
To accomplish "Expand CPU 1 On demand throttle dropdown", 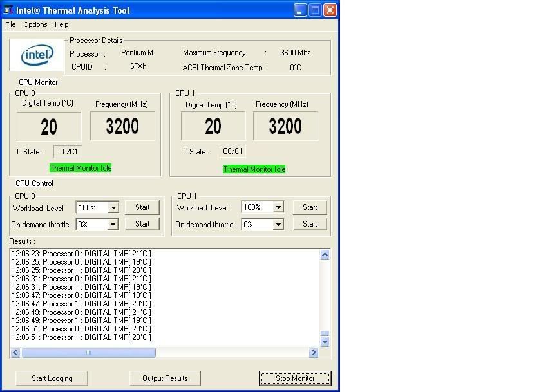I will [x=278, y=225].
